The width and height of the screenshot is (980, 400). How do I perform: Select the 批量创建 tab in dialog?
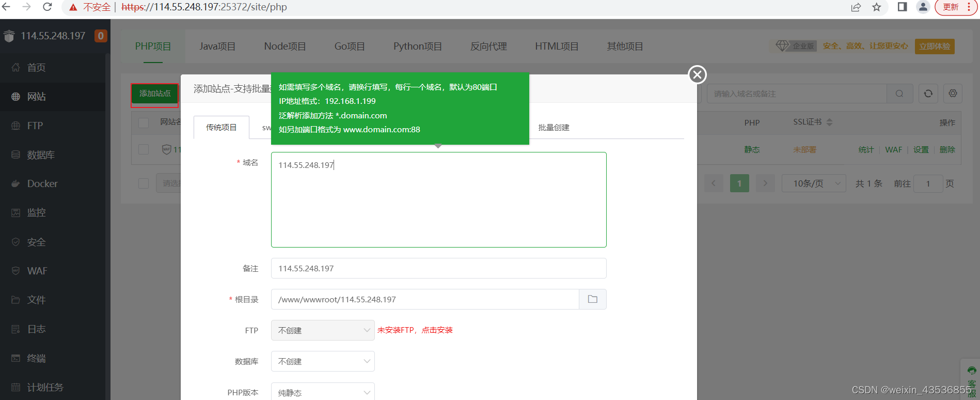554,127
